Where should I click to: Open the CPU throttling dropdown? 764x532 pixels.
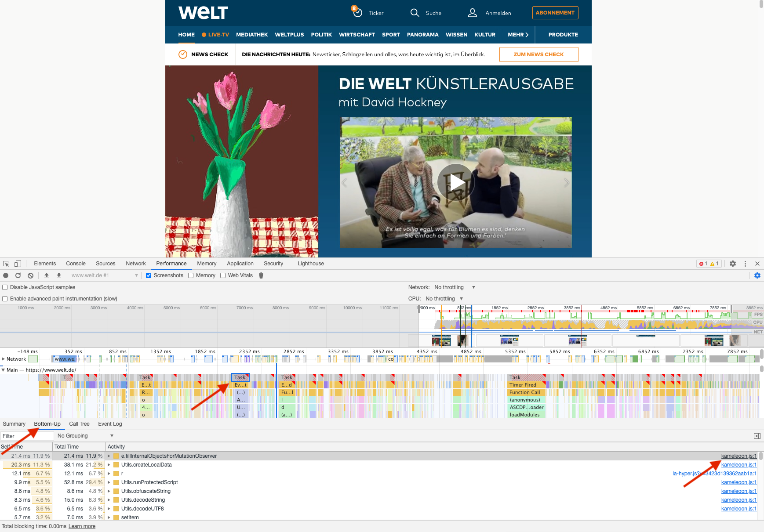[x=444, y=299]
